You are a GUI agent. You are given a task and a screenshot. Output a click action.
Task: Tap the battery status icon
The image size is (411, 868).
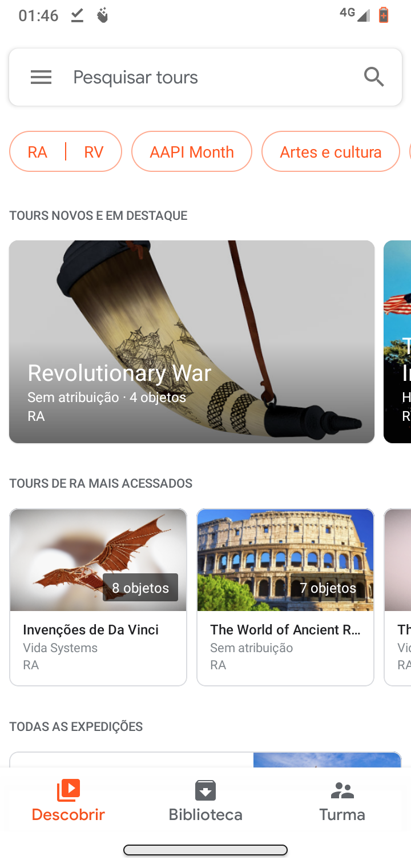click(384, 15)
